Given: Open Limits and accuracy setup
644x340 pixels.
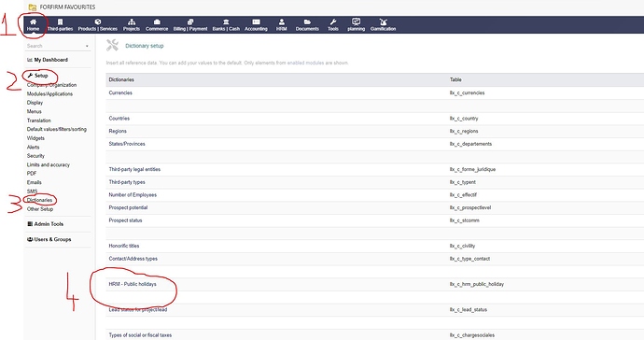Looking at the screenshot, I should click(x=49, y=164).
